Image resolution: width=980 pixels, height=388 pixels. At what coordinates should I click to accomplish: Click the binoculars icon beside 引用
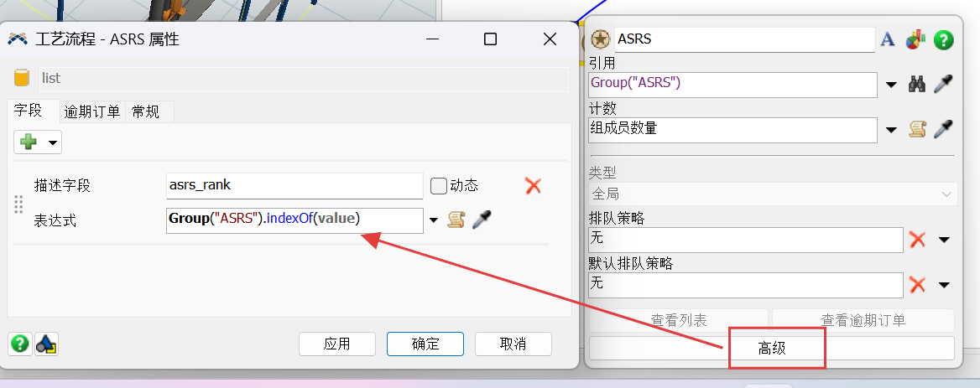917,84
